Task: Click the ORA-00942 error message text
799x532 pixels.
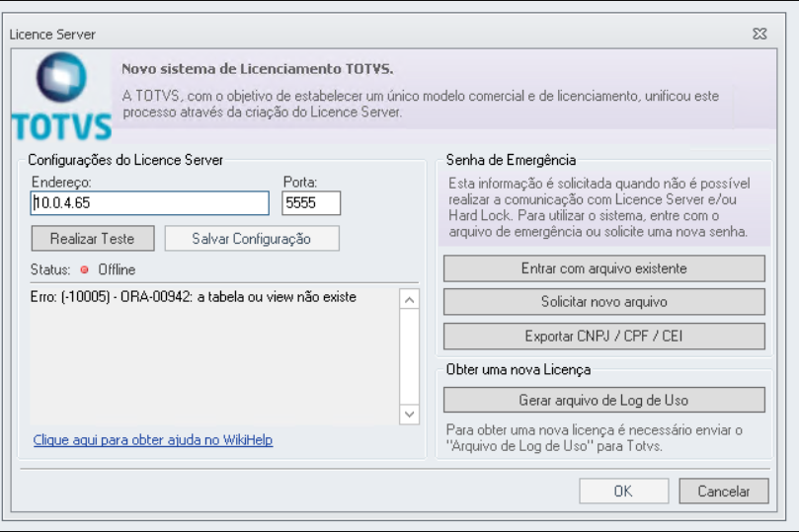Action: [x=194, y=297]
